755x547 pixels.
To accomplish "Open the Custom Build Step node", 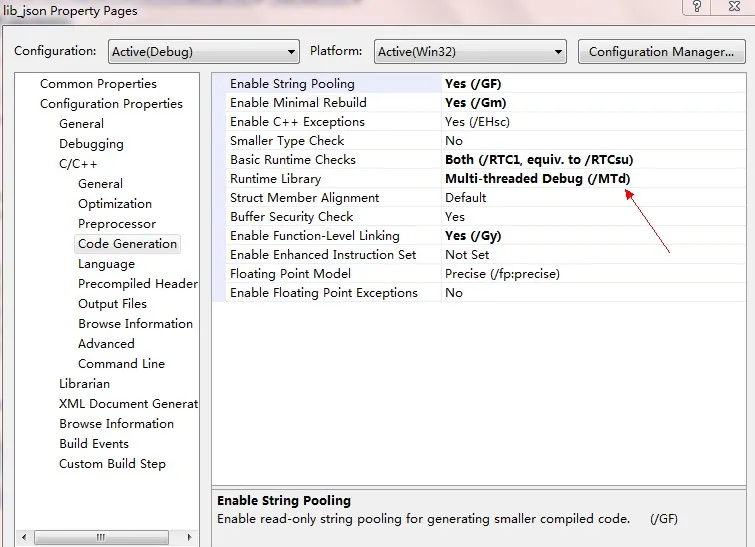I will pos(112,464).
